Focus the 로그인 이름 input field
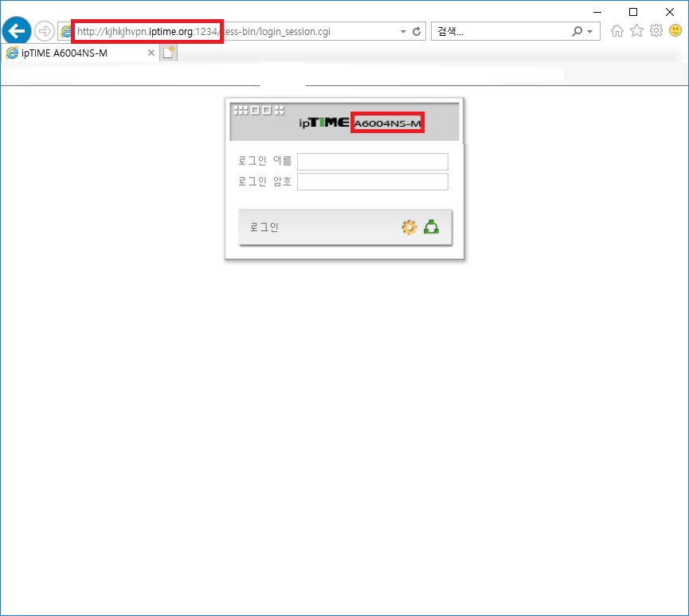Viewport: 689px width, 616px height. tap(373, 161)
